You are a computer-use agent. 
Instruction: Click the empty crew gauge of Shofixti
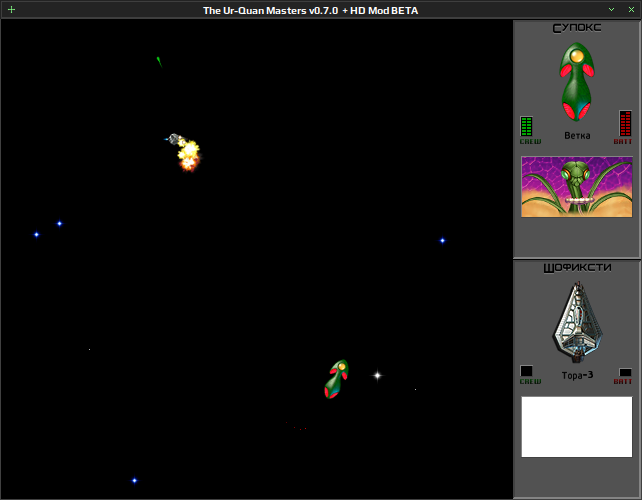tap(526, 371)
